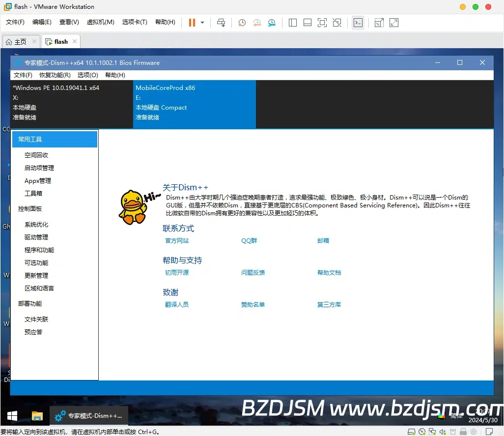The image size is (504, 436).
Task: Open 驱动管理 in sidebar
Action: point(36,237)
